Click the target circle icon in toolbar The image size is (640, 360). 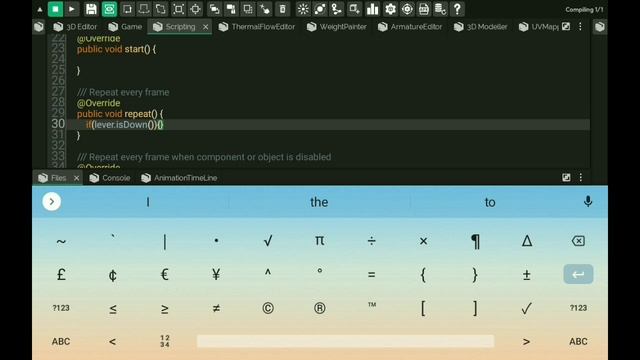coord(407,9)
